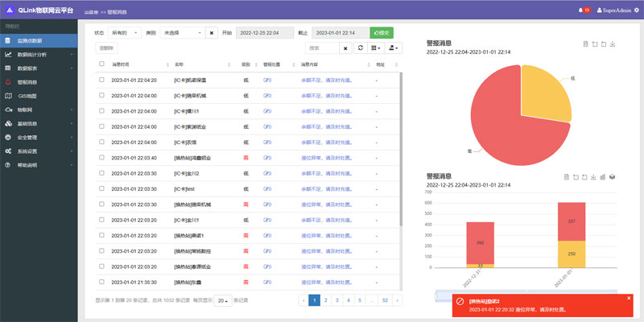
Task: Clear the table search with X button
Action: point(345,48)
